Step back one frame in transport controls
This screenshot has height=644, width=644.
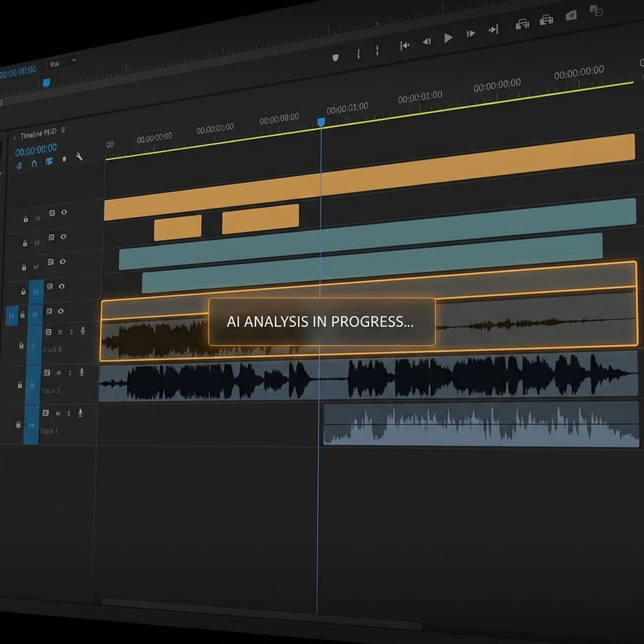pos(426,42)
